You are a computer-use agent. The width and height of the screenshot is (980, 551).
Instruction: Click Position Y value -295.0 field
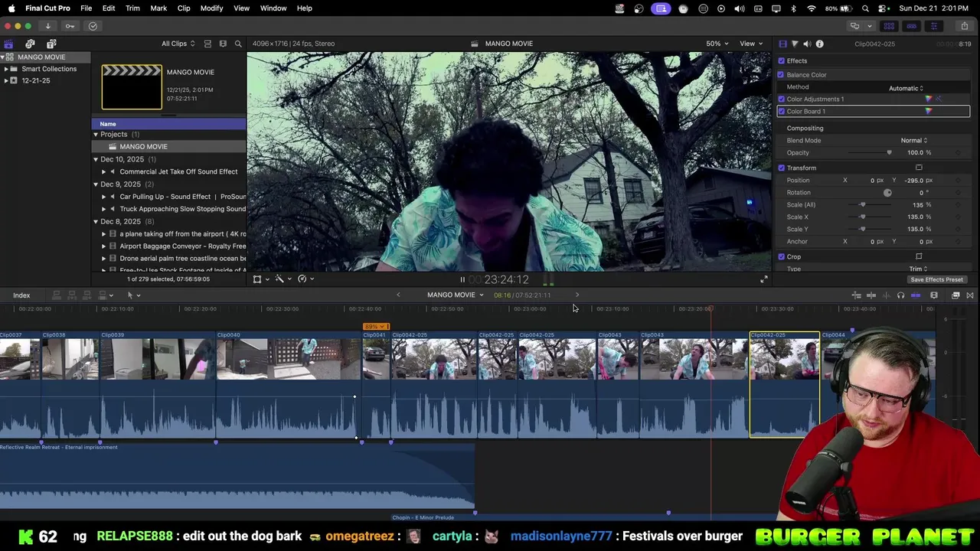(913, 180)
